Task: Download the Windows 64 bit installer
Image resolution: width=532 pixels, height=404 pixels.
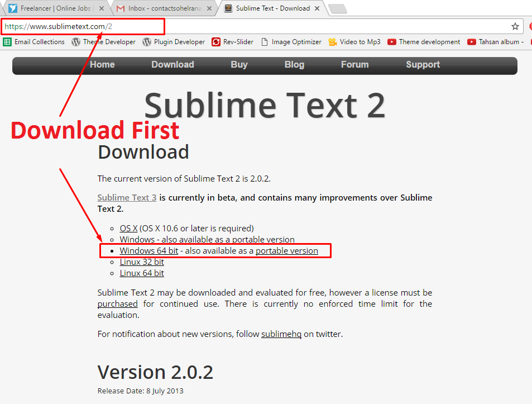Action: (x=149, y=251)
